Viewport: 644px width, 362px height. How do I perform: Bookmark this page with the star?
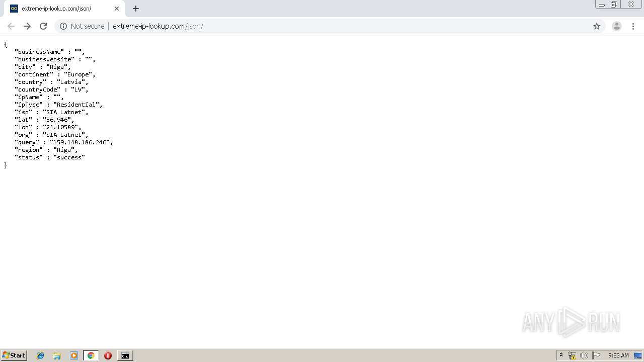click(597, 26)
